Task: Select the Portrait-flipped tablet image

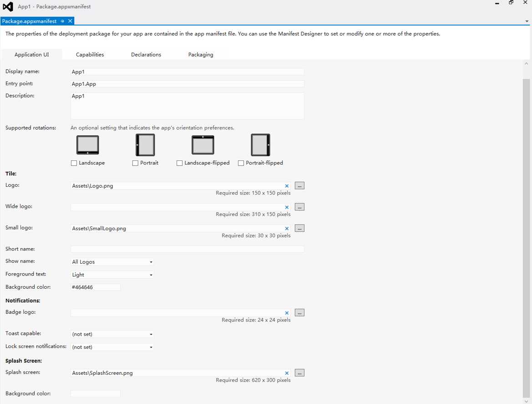Action: [x=261, y=145]
